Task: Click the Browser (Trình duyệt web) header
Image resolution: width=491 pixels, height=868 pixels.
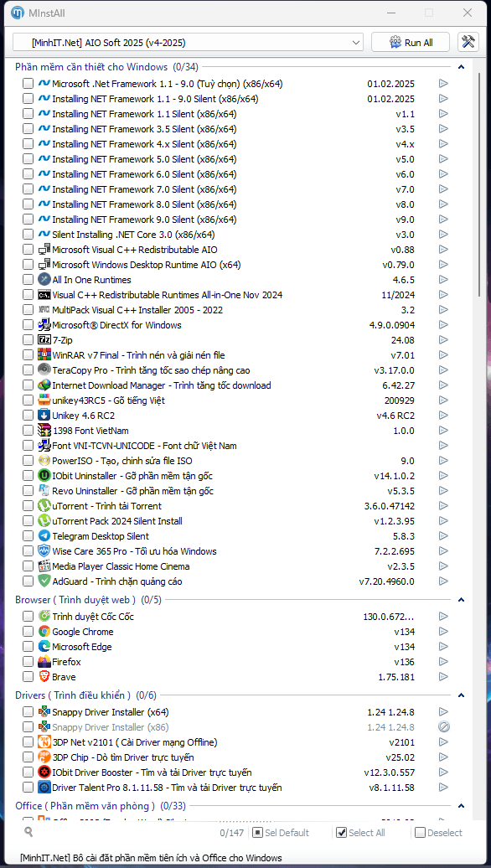Action: [x=88, y=600]
